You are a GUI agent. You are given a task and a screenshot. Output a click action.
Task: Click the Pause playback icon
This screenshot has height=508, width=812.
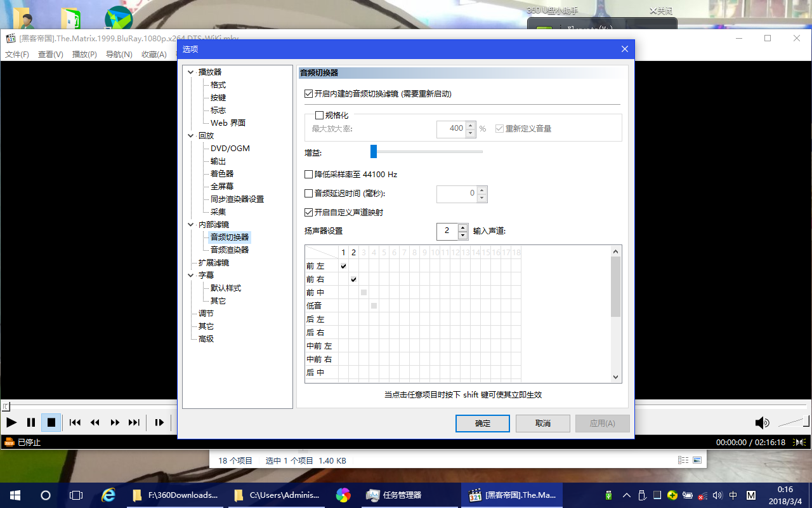pyautogui.click(x=30, y=422)
